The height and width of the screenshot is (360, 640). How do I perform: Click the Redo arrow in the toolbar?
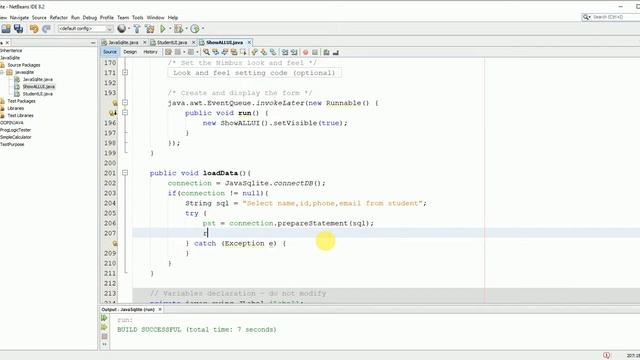click(46, 29)
